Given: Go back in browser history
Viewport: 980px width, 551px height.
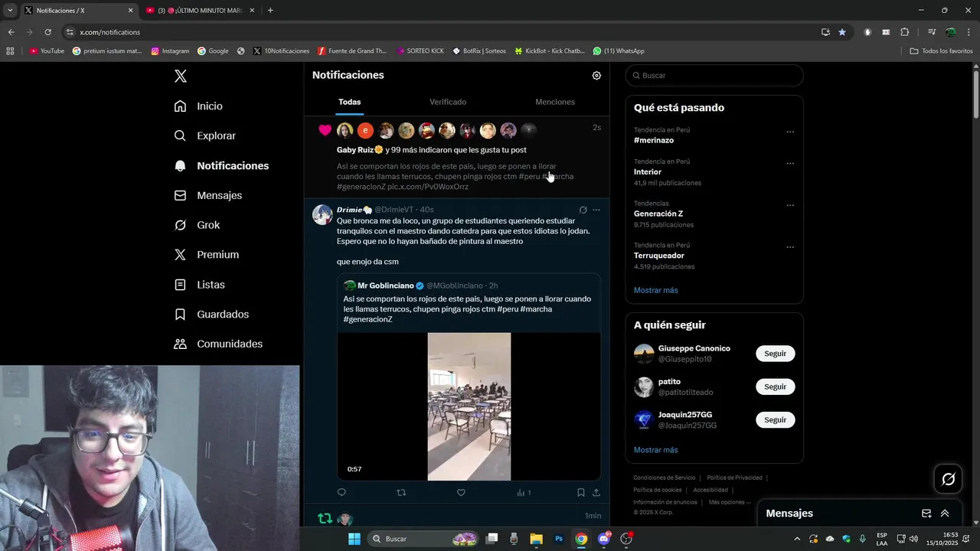Looking at the screenshot, I should [11, 32].
